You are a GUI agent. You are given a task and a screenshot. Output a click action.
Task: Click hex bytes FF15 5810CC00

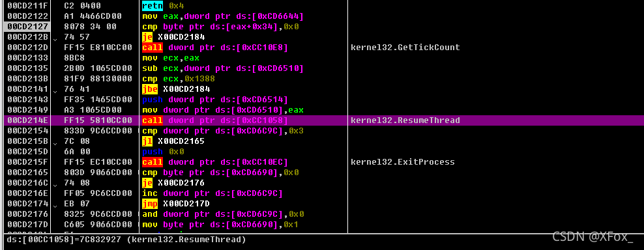point(98,120)
